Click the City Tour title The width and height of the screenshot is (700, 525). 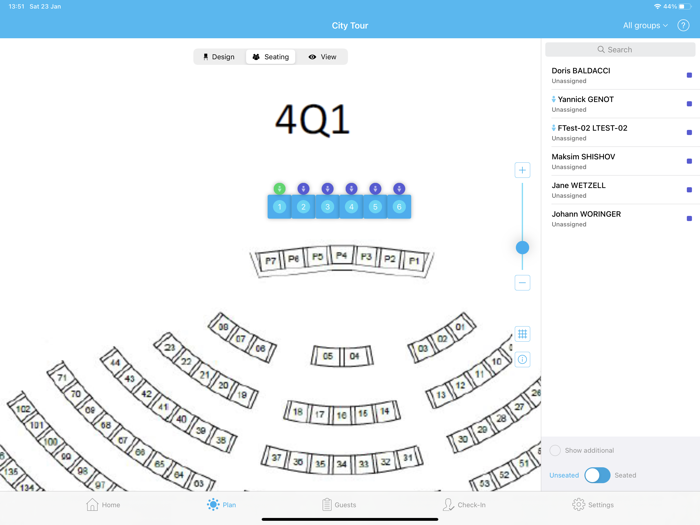pyautogui.click(x=350, y=25)
